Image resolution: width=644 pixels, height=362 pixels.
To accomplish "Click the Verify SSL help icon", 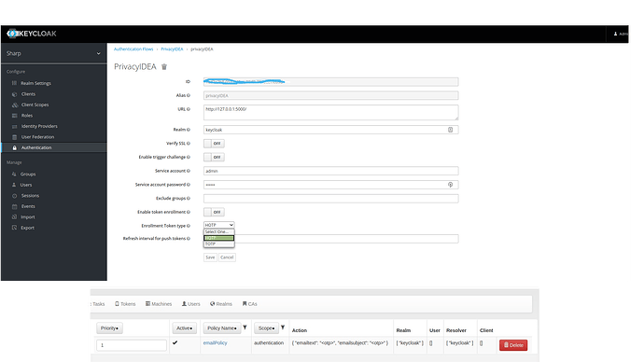I will tap(189, 144).
